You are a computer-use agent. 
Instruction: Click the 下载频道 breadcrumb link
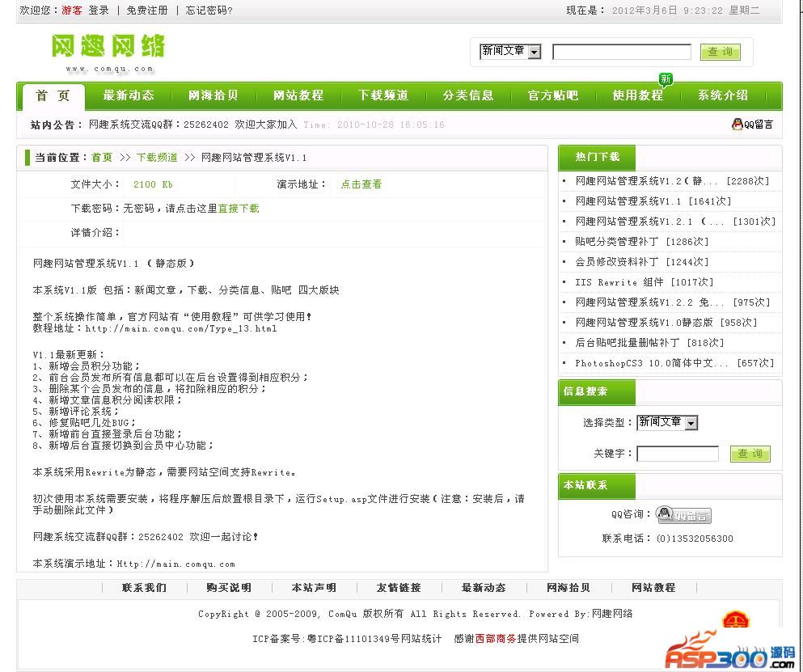(x=157, y=157)
